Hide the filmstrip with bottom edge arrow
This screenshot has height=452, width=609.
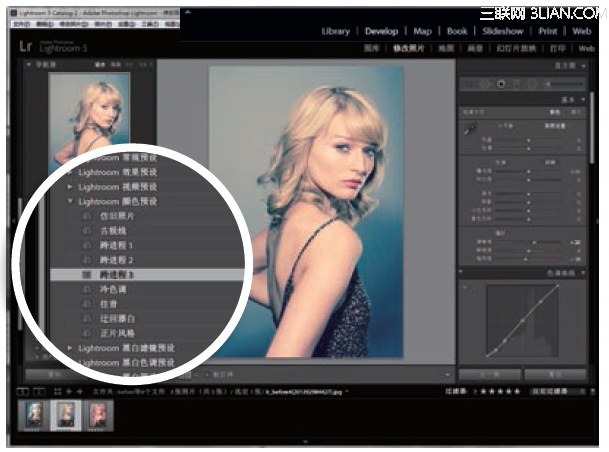306,442
